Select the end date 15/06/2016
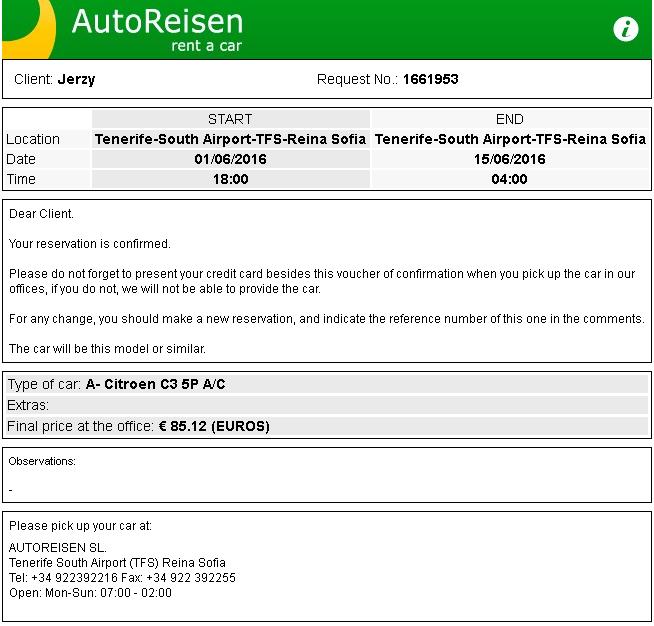This screenshot has width=654, height=626. pyautogui.click(x=510, y=159)
